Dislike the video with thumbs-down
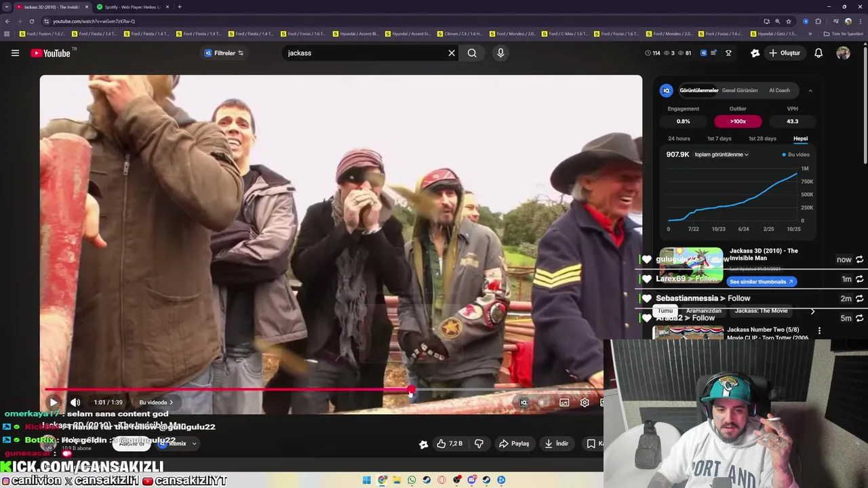868x488 pixels. 479,444
